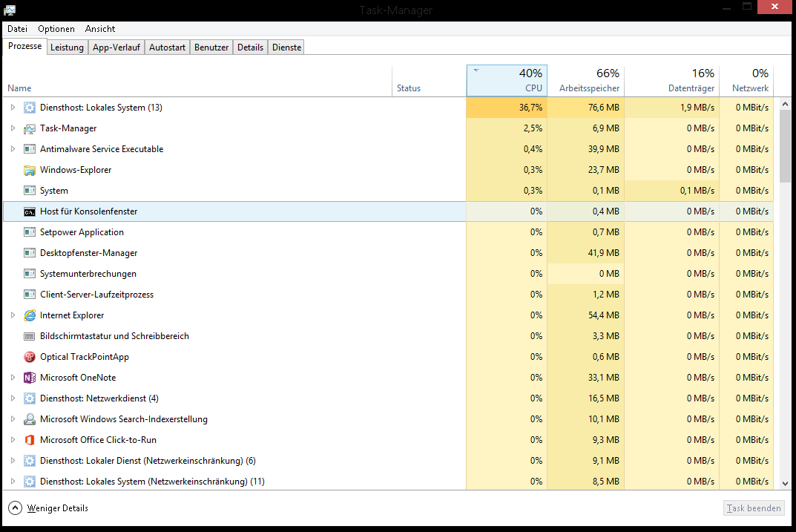Click the scrollbar down arrow
This screenshot has width=796, height=532.
[x=785, y=484]
